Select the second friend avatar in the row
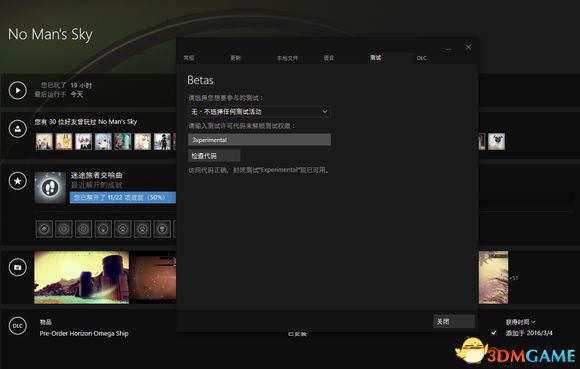Screen dimensions: 580x369 (x=64, y=142)
